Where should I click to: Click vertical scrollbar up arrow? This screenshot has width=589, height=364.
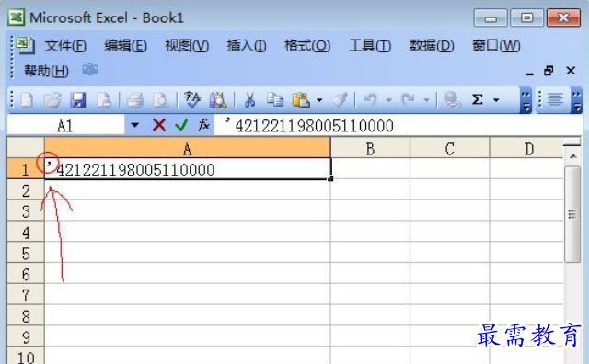pos(572,156)
